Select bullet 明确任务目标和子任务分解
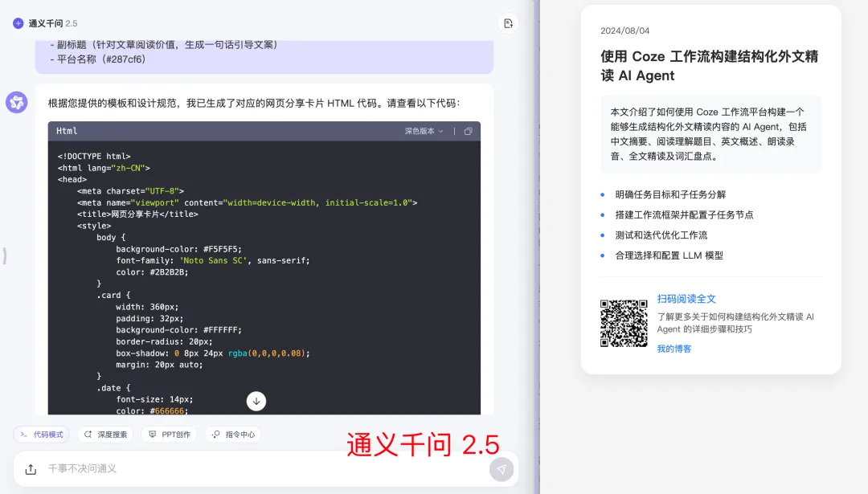Image resolution: width=868 pixels, height=494 pixels. [670, 194]
